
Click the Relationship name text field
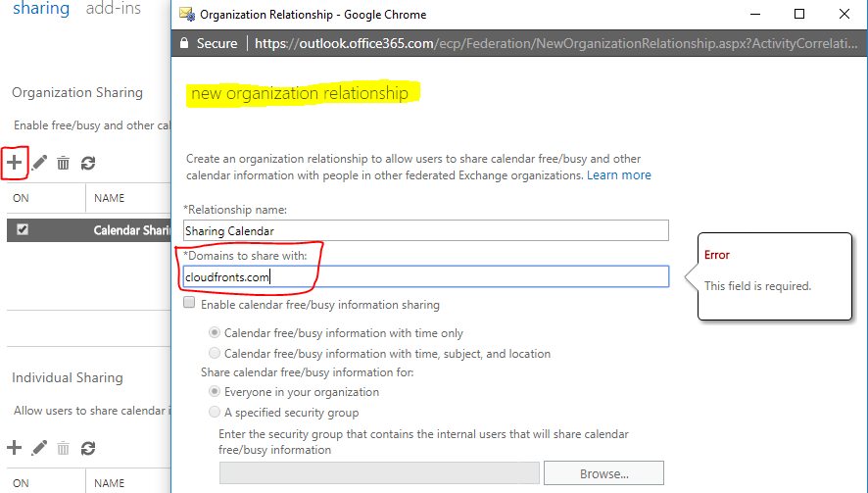point(425,230)
